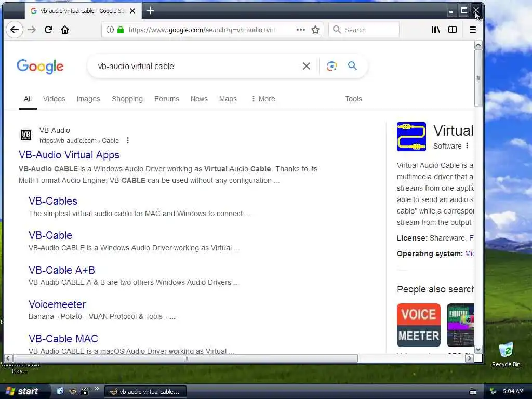
Task: Click the scroll-down arrow of the page scrollbar
Action: coord(478,350)
